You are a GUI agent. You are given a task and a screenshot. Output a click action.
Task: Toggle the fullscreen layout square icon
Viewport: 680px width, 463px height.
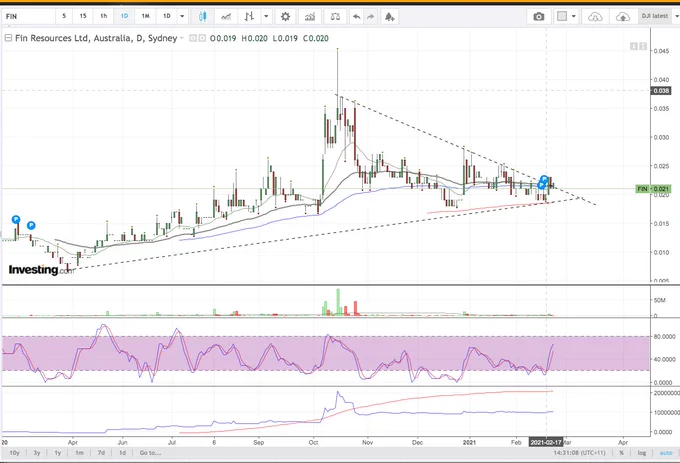562,16
